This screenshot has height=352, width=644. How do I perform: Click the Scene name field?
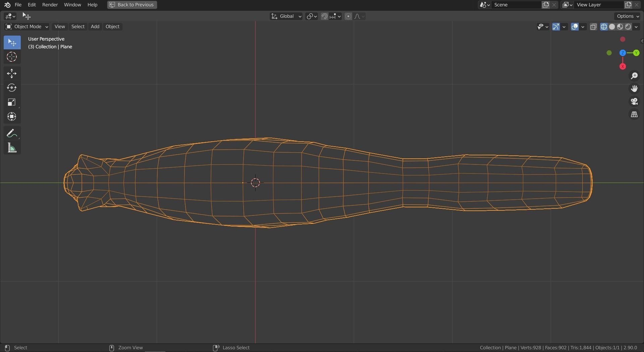tap(517, 5)
